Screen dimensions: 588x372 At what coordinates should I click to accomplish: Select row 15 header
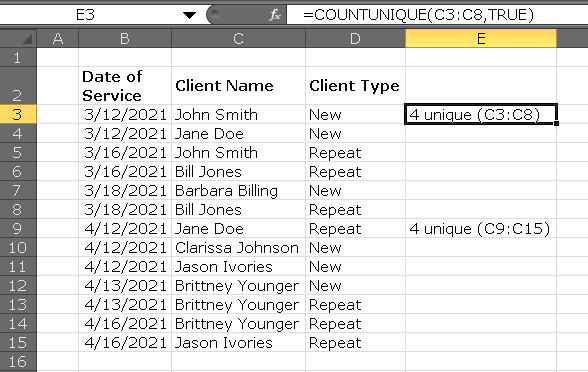click(x=18, y=343)
